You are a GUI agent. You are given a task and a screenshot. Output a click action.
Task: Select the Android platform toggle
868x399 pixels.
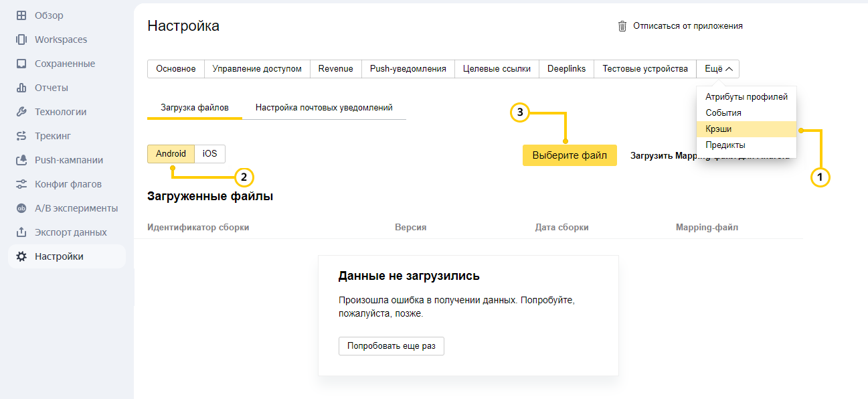pyautogui.click(x=171, y=154)
